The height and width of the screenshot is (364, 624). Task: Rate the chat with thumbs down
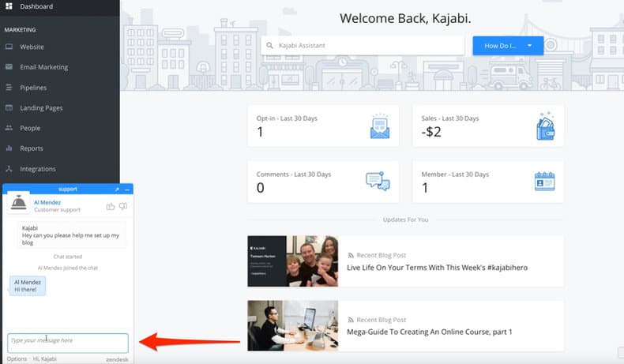tap(123, 206)
